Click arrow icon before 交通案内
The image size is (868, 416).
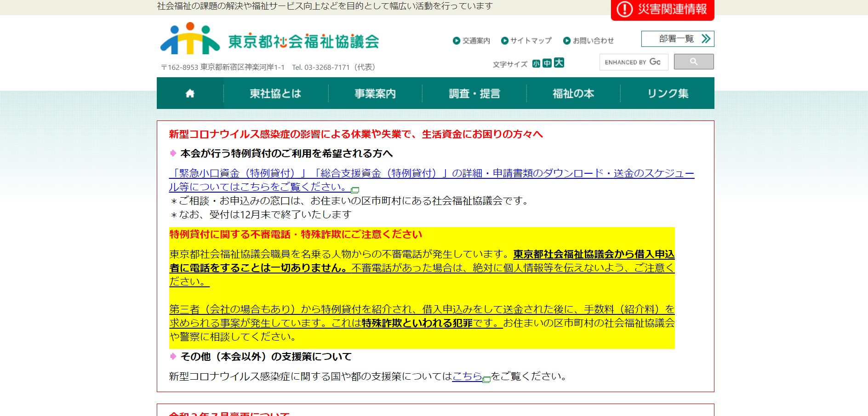[x=457, y=40]
